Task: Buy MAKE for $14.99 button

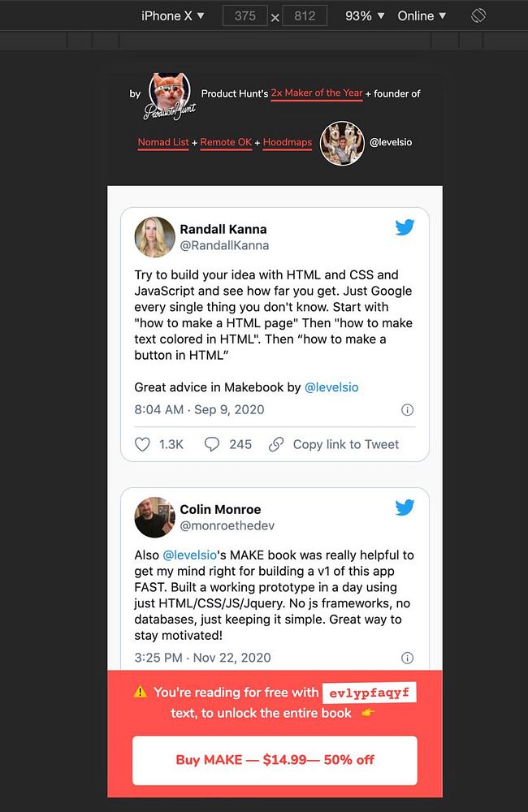Action: (275, 760)
